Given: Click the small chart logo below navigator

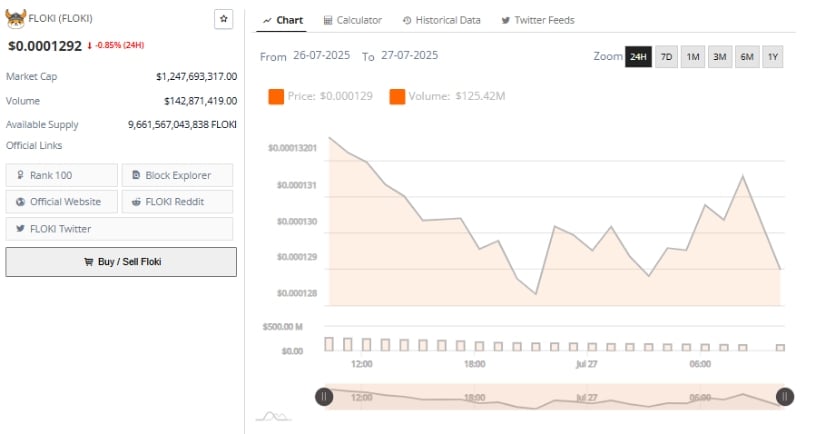Looking at the screenshot, I should coord(273,417).
